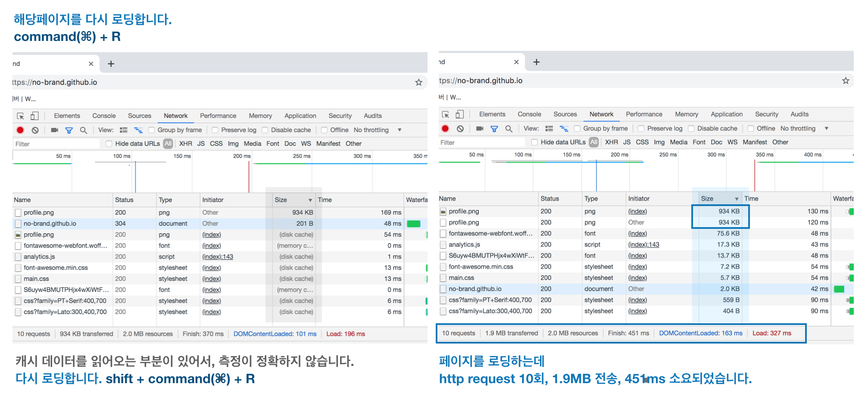This screenshot has width=868, height=406.
Task: Open No throttling dropdown in right DevTools
Action: (804, 128)
